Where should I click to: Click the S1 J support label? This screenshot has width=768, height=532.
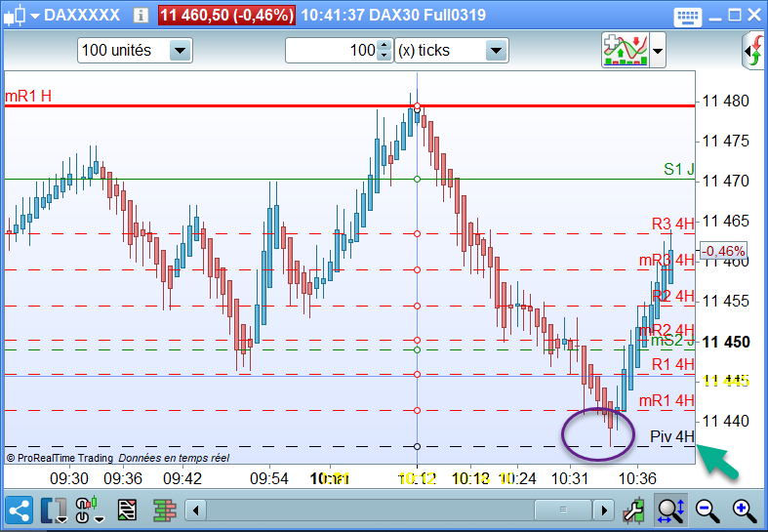[678, 169]
